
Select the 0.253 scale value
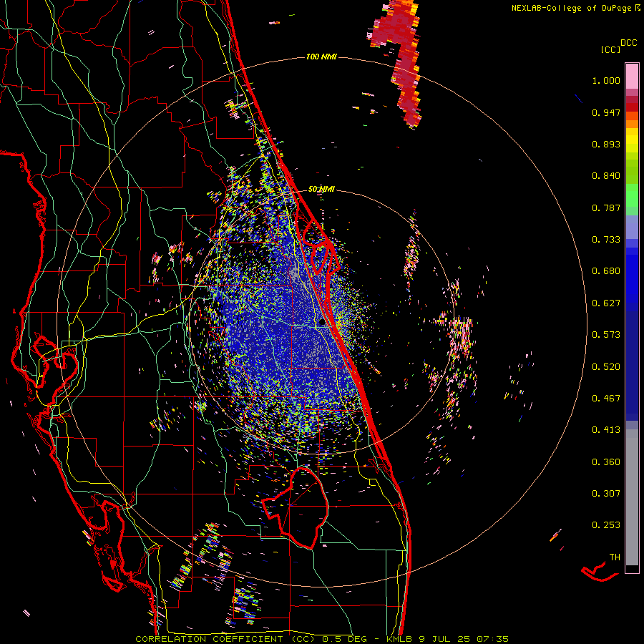(606, 525)
